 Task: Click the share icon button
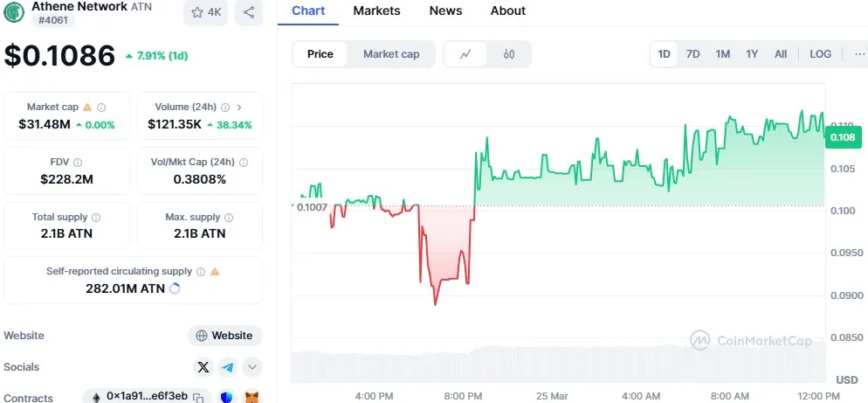[249, 12]
